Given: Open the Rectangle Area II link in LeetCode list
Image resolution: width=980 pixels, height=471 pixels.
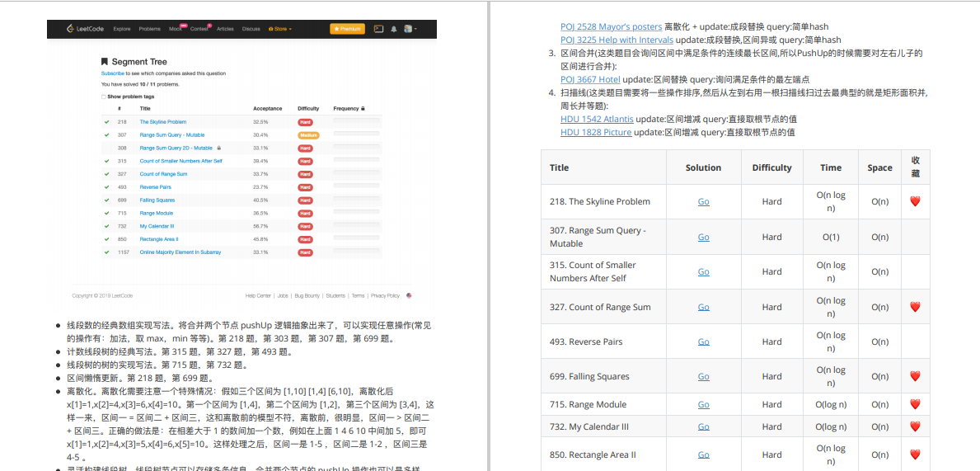Looking at the screenshot, I should (x=159, y=239).
